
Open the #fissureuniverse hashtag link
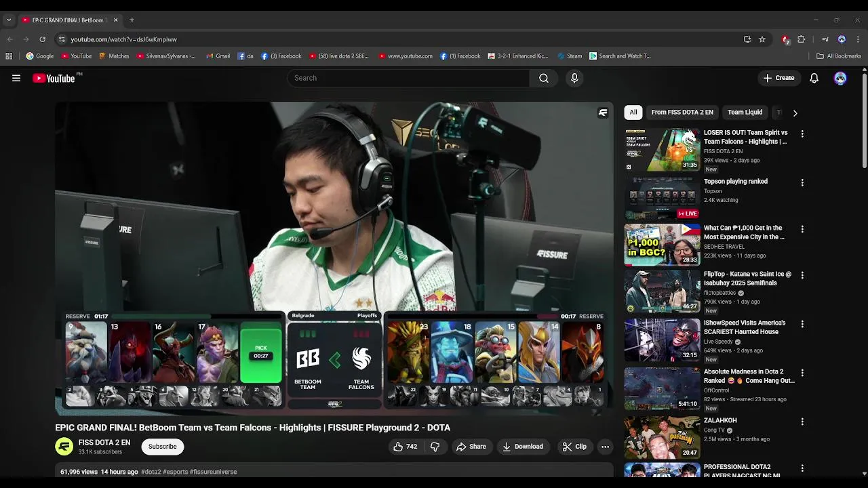214,472
